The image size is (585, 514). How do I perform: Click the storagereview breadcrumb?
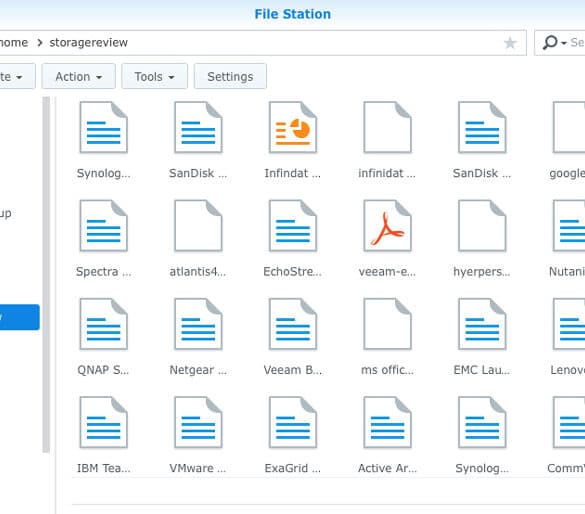click(x=89, y=43)
